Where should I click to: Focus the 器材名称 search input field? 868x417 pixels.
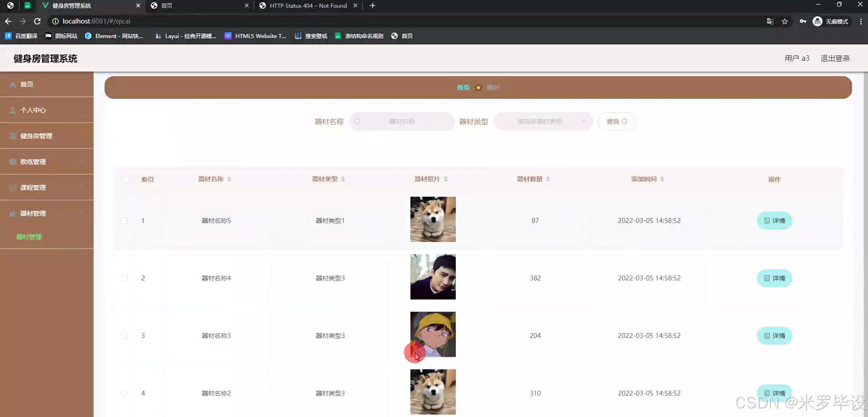pos(402,121)
